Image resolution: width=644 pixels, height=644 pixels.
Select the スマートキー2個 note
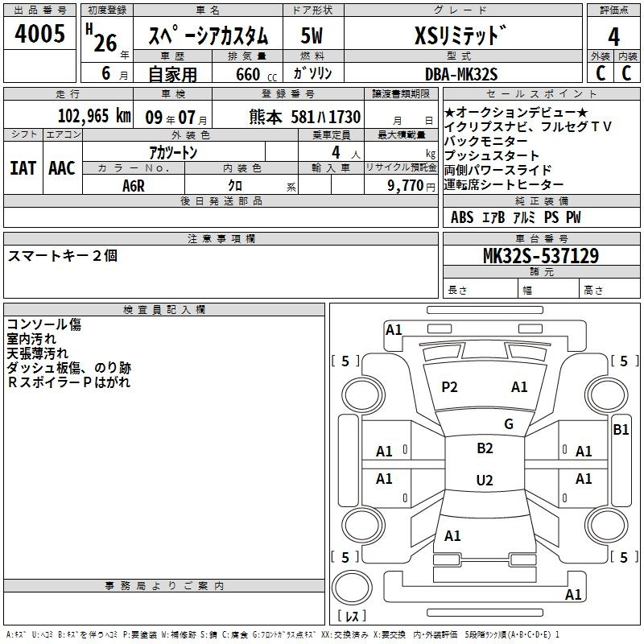[63, 255]
